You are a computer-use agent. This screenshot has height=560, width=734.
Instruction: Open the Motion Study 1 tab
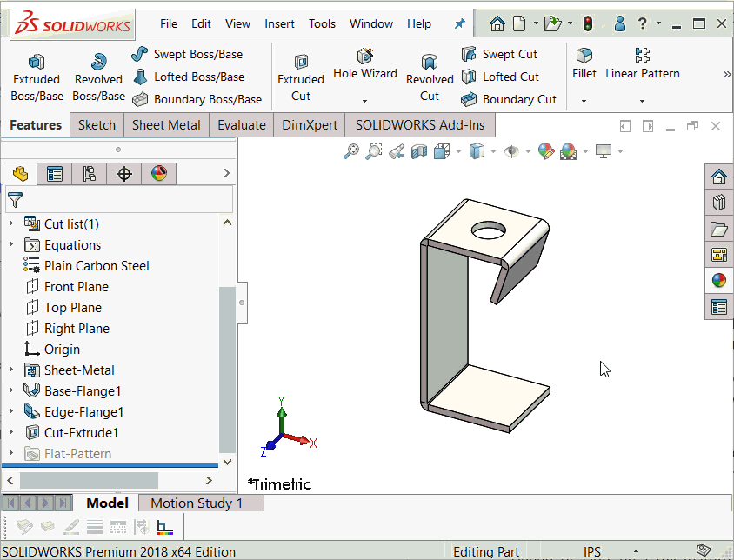201,503
